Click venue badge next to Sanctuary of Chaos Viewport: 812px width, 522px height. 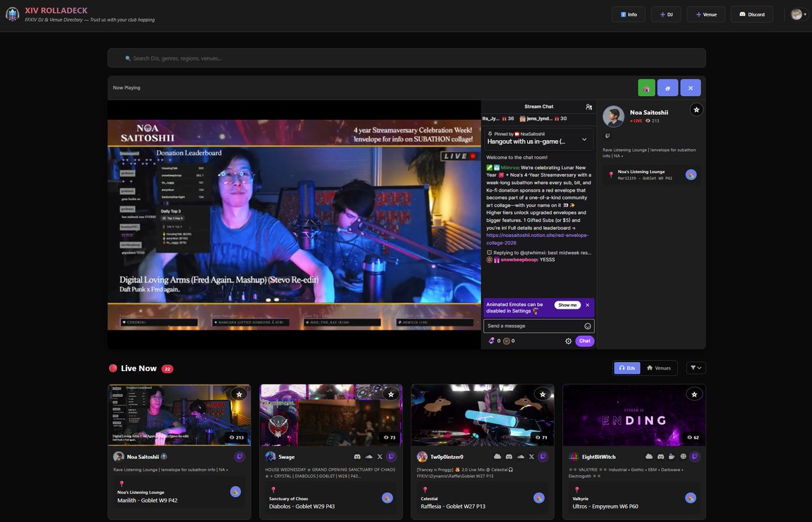pyautogui.click(x=387, y=498)
